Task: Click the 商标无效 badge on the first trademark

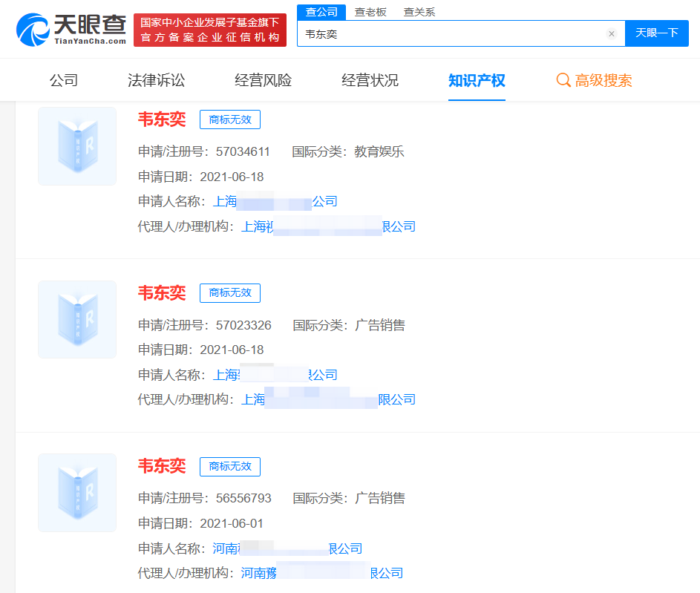Action: pyautogui.click(x=230, y=119)
